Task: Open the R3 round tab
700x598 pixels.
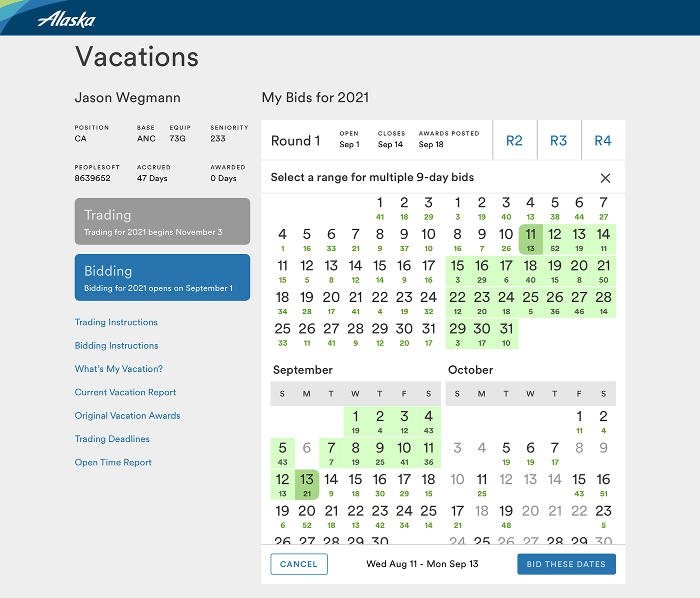Action: coord(559,140)
